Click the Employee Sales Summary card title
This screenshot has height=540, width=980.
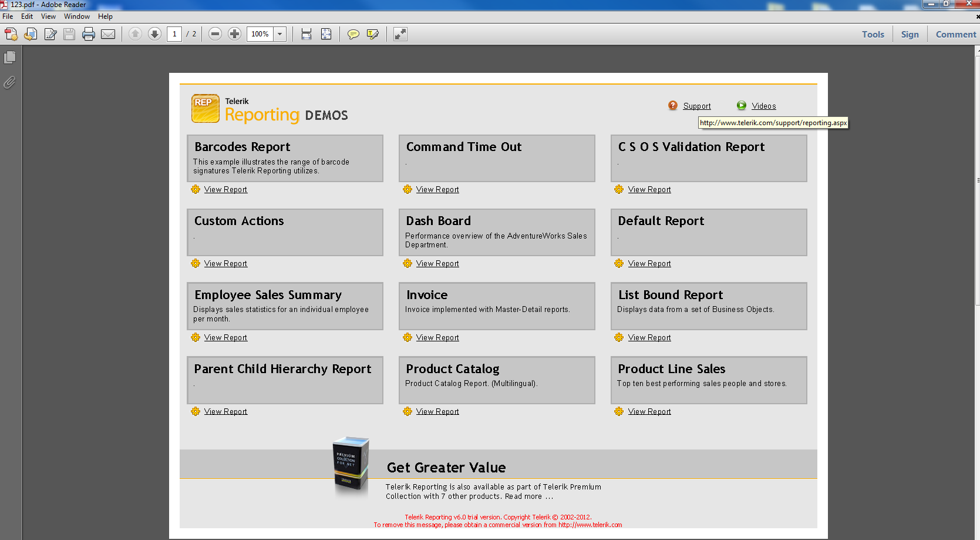click(268, 295)
